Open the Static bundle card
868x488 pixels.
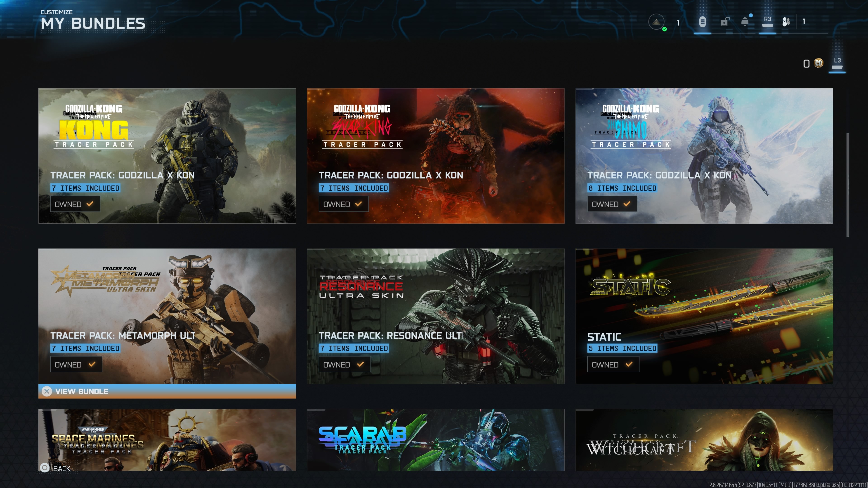pyautogui.click(x=704, y=316)
